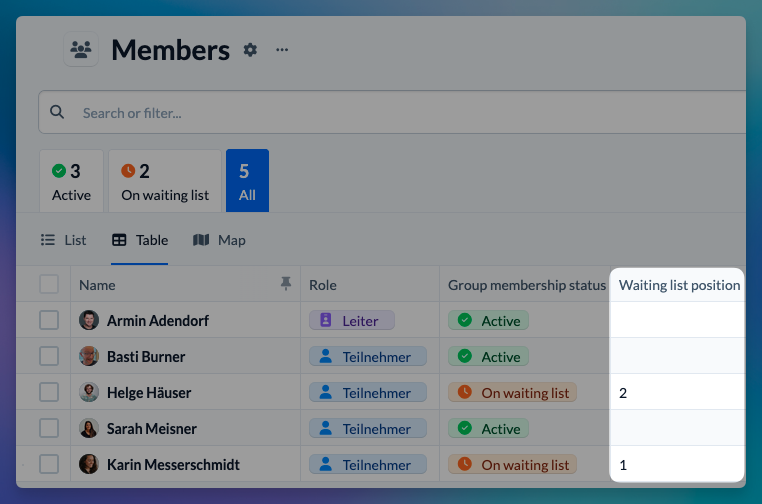Click the search magnifier icon
This screenshot has height=504, width=762.
57,112
